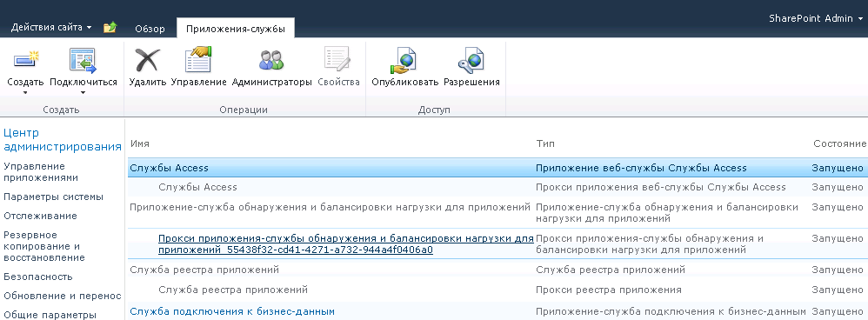Open the Прокси приложения-службы обнаружения link

tap(346, 244)
